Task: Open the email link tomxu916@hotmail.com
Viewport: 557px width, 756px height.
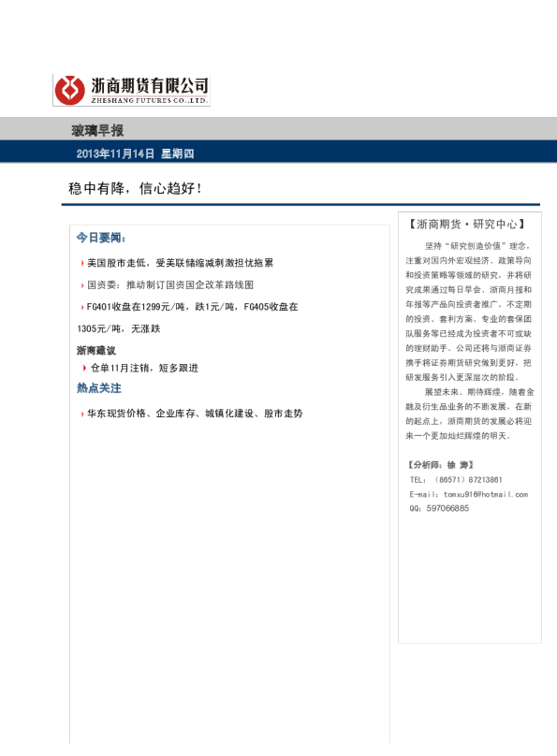Action: 486,494
